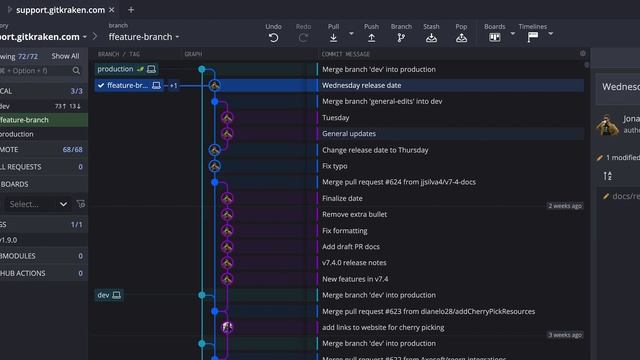This screenshot has height=360, width=640.
Task: Select commit 'General updates'
Action: click(x=349, y=133)
